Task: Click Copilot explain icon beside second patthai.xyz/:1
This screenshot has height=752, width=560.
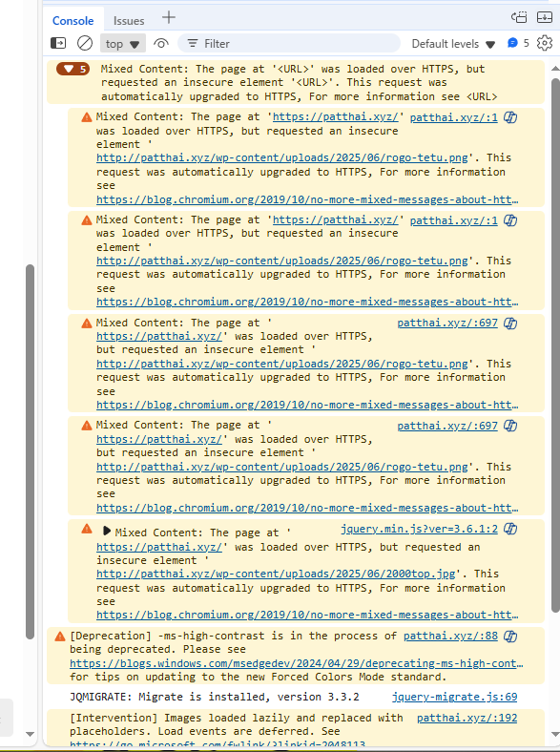Action: tap(510, 220)
